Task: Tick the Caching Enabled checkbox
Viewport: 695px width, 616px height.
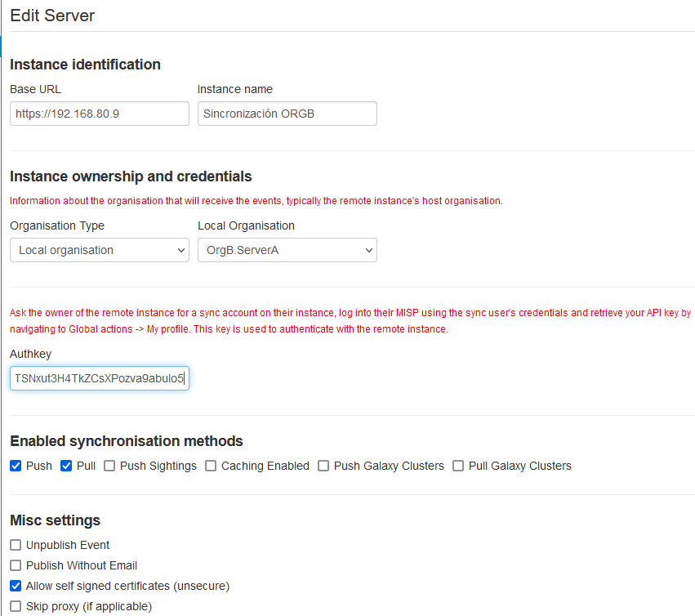Action: pyautogui.click(x=211, y=466)
